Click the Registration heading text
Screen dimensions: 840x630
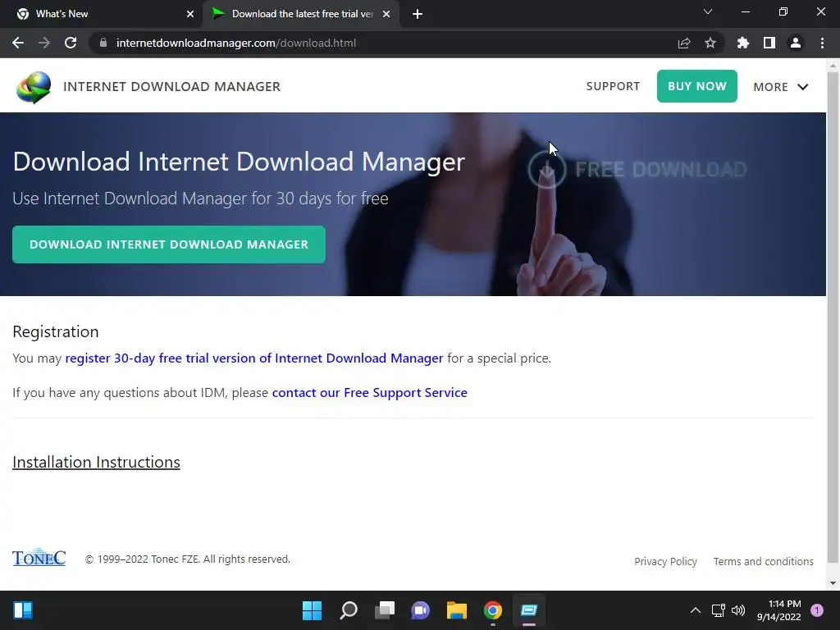coord(56,331)
